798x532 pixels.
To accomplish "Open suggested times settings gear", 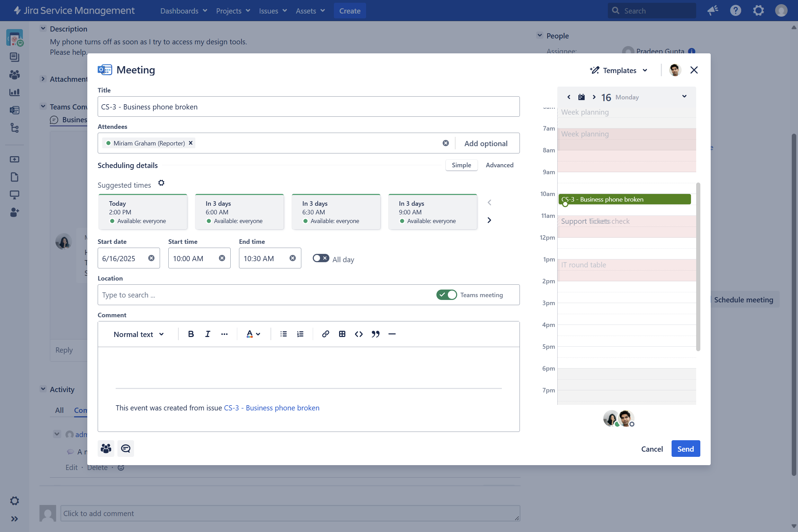I will coord(161,183).
